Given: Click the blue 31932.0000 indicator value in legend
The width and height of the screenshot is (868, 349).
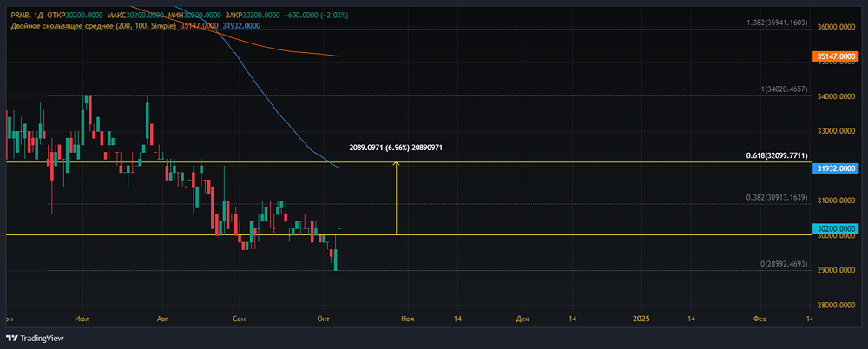Looking at the screenshot, I should pos(241,25).
